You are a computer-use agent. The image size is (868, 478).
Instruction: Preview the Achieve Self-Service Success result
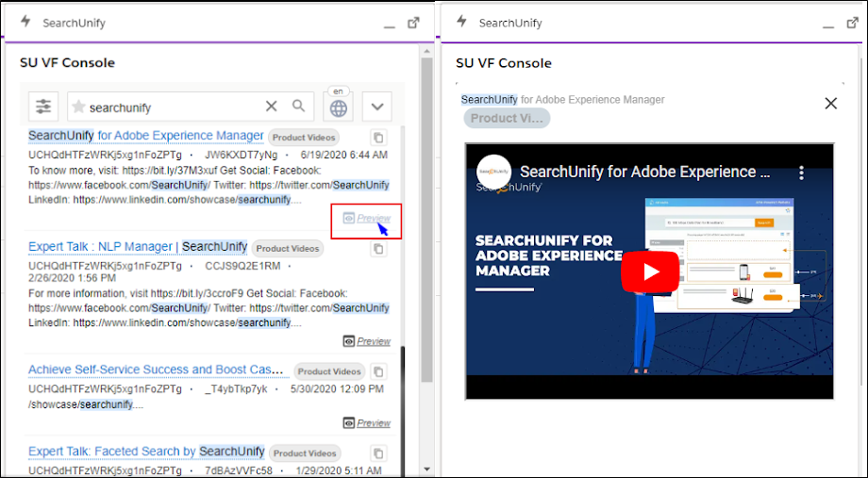(367, 423)
